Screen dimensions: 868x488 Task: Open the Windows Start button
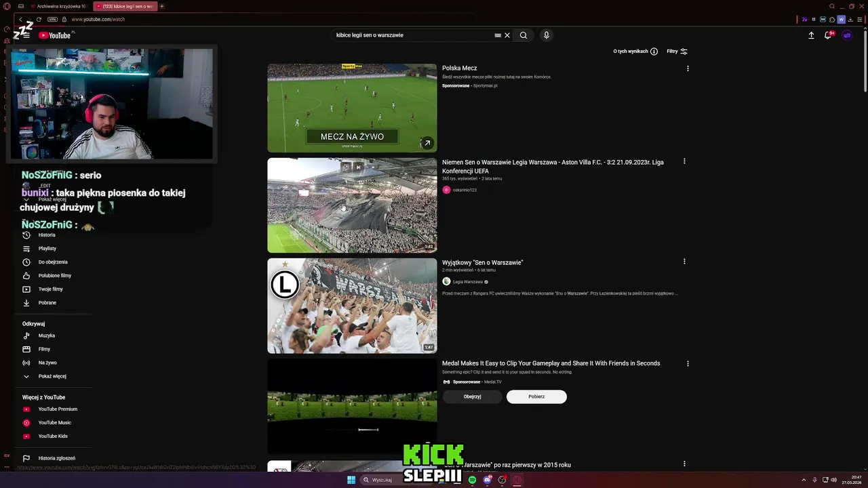[x=351, y=480]
